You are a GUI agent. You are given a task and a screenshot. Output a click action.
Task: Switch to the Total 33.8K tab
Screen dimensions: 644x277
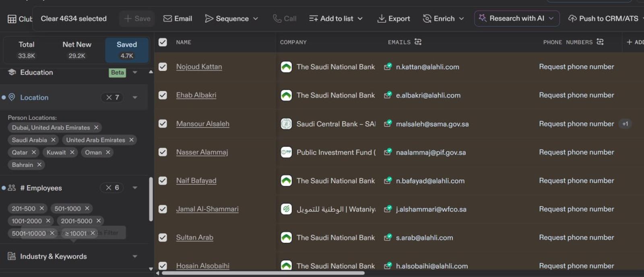[x=27, y=50]
